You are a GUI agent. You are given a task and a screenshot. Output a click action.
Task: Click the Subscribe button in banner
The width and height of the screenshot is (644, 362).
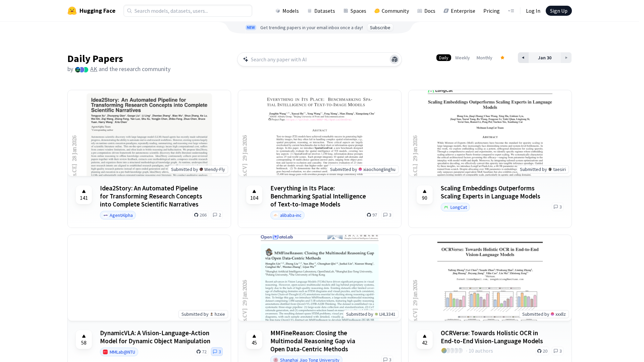point(380,27)
